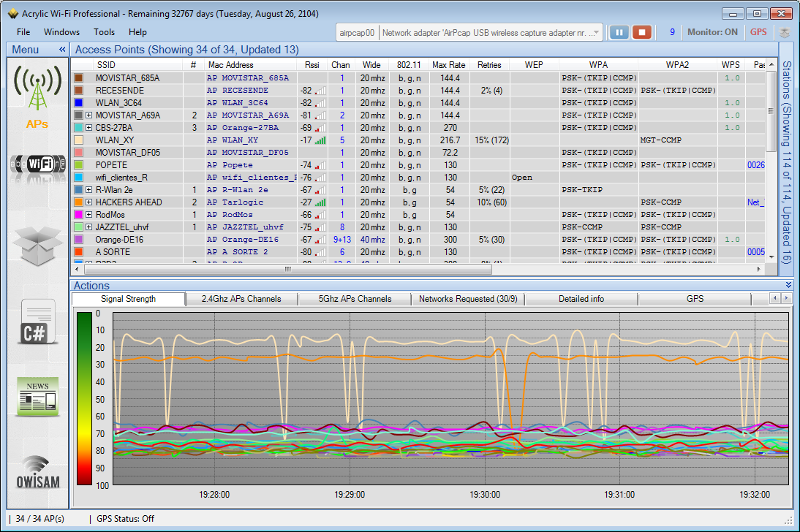The height and width of the screenshot is (532, 800).
Task: Sort the list by Rssi column header
Action: (312, 65)
